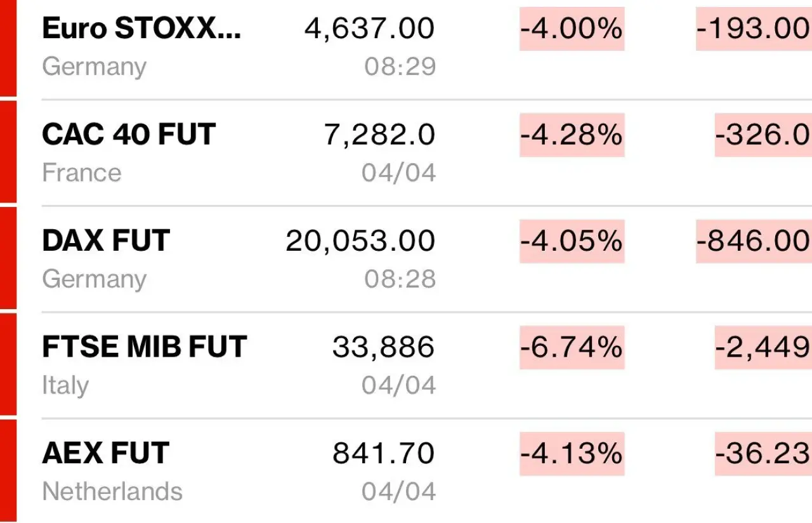Click the -4.28% percentage badge
Image resolution: width=812 pixels, height=523 pixels.
pos(572,135)
